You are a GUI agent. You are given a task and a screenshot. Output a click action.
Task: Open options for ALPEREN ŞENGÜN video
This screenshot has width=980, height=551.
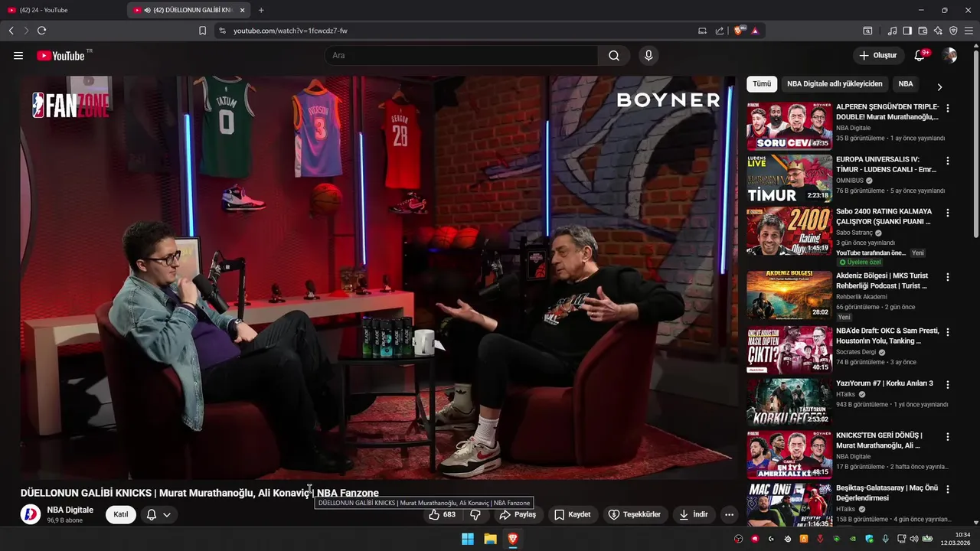point(948,109)
